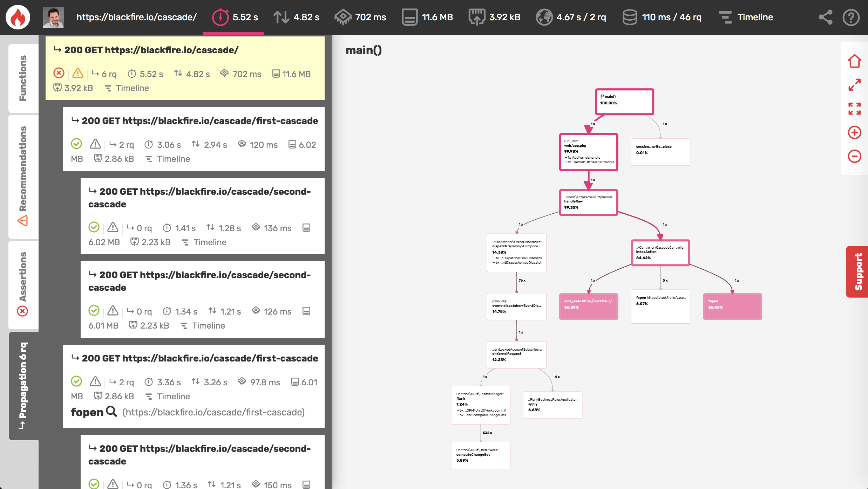Open the help question mark icon
The width and height of the screenshot is (868, 489).
click(852, 17)
